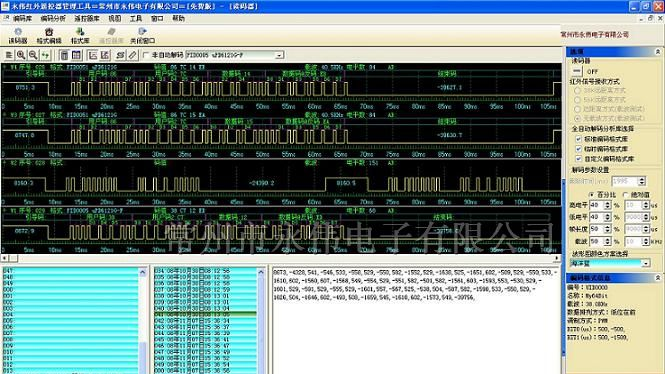Click the 关闭窗口 close-window toolbar icon

(142, 36)
